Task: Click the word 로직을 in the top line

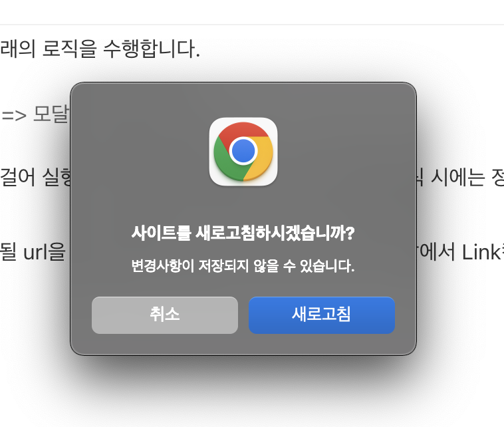Action: coord(69,49)
